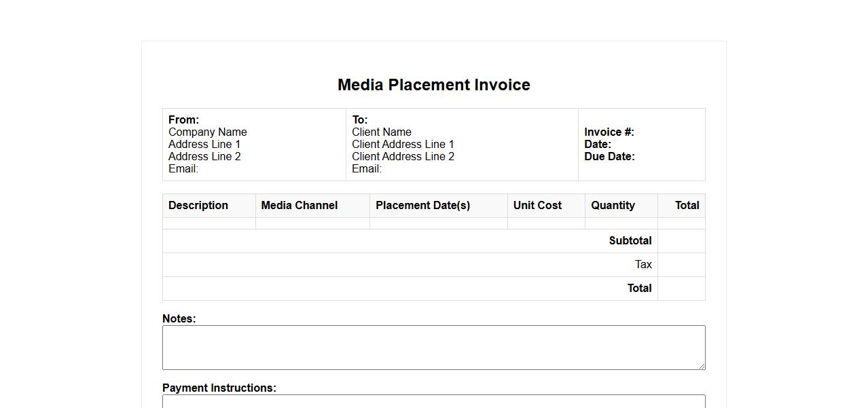This screenshot has height=408, width=868.
Task: Click the Client Address Line 1 text
Action: point(403,145)
